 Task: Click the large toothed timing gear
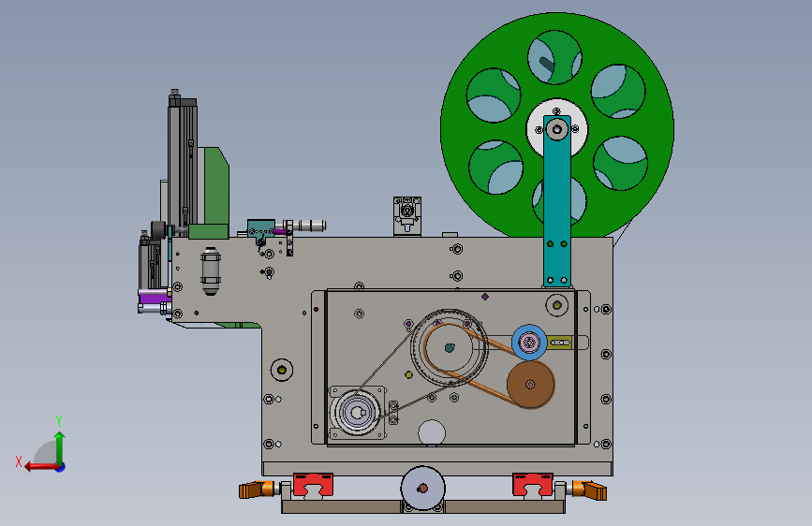click(449, 348)
